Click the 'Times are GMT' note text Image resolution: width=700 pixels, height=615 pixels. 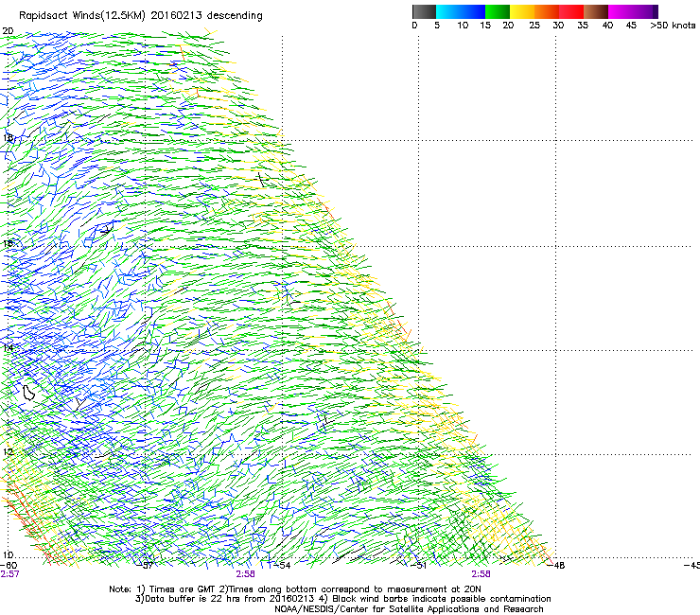click(184, 589)
